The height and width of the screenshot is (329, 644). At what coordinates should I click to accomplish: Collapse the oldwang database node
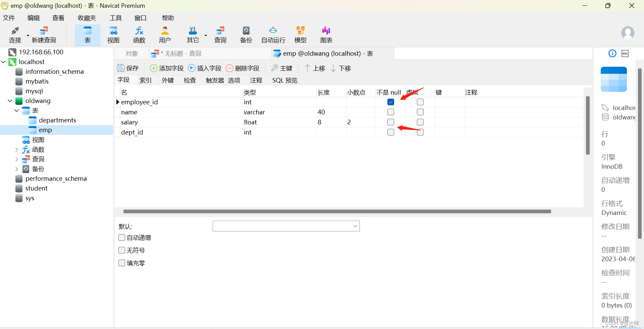(10, 101)
